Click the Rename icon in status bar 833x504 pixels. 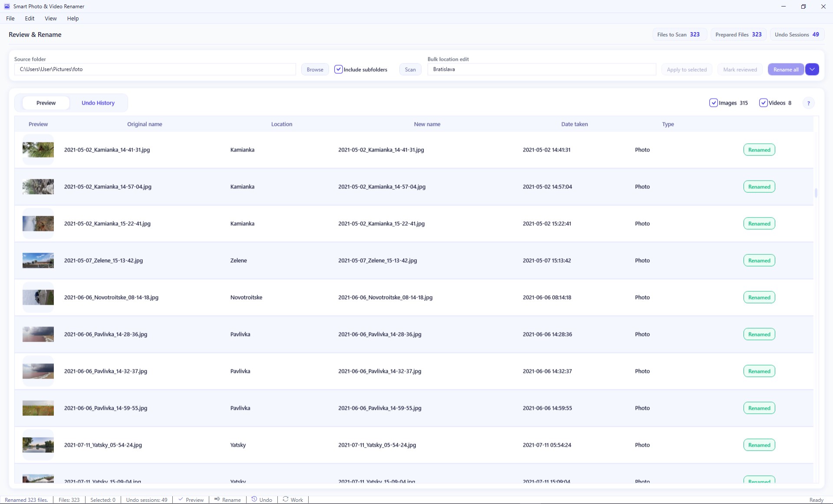[x=217, y=499]
